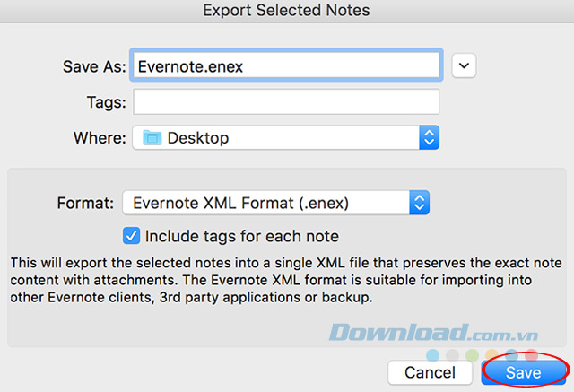Click the "Format:" label
574x392 pixels.
(85, 203)
